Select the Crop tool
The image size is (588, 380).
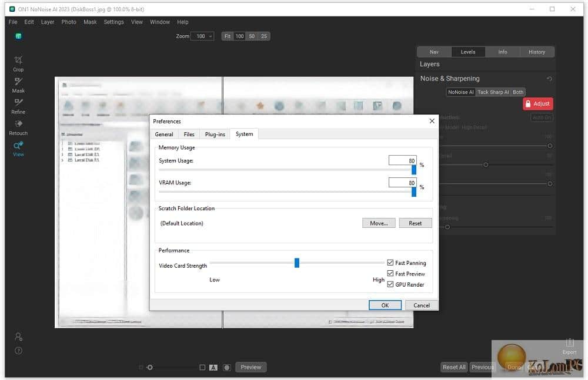pyautogui.click(x=18, y=63)
